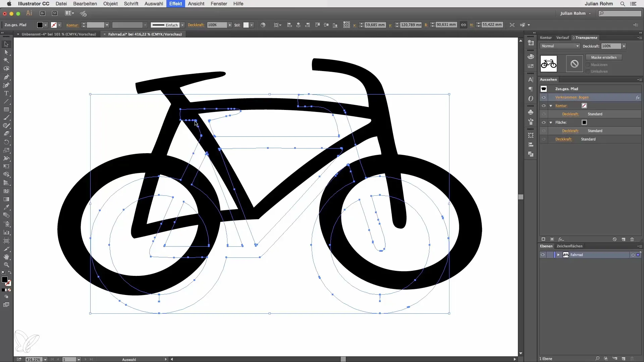Toggle constrain width and height link icon
Image resolution: width=644 pixels, height=362 pixels.
point(464,25)
